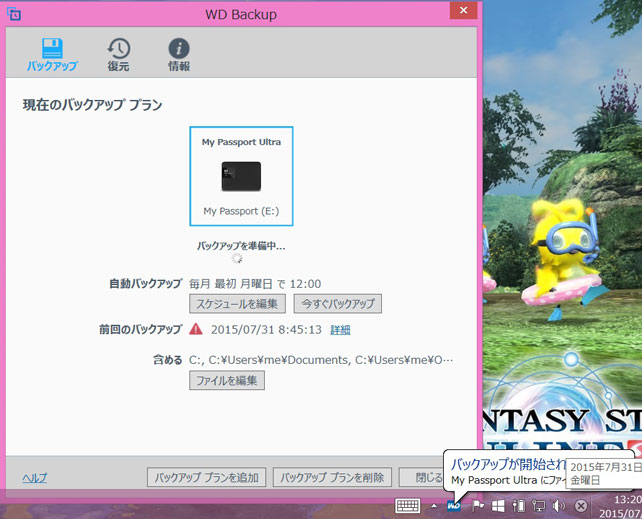Click バックアップ プランを追加 (Add Backup Plan)
The width and height of the screenshot is (642, 519).
pyautogui.click(x=206, y=478)
